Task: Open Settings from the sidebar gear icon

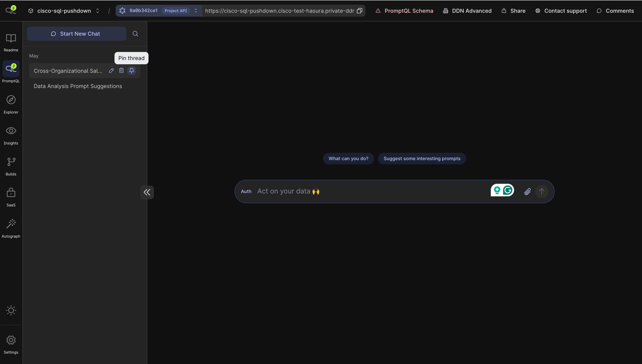Action: click(x=11, y=340)
